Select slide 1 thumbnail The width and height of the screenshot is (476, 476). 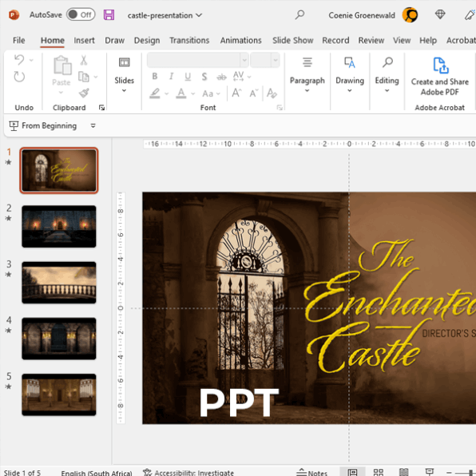[59, 170]
